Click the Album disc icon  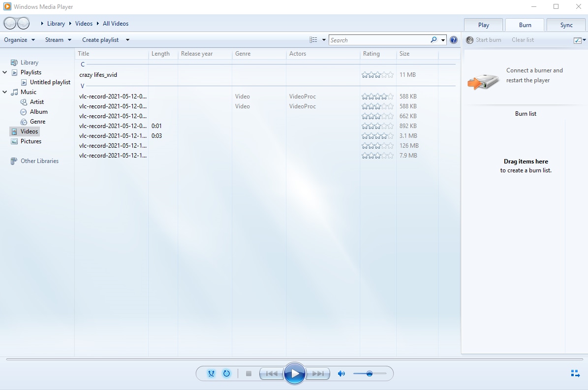24,112
